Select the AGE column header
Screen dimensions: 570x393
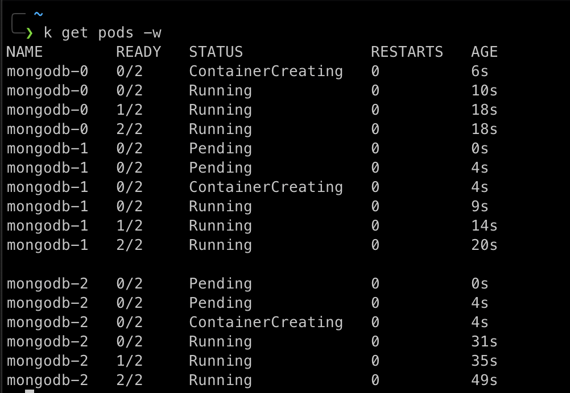coord(484,52)
